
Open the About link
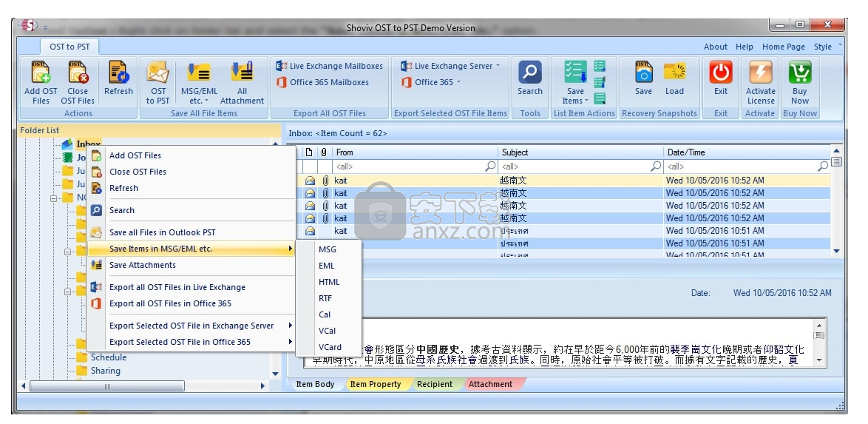[715, 47]
